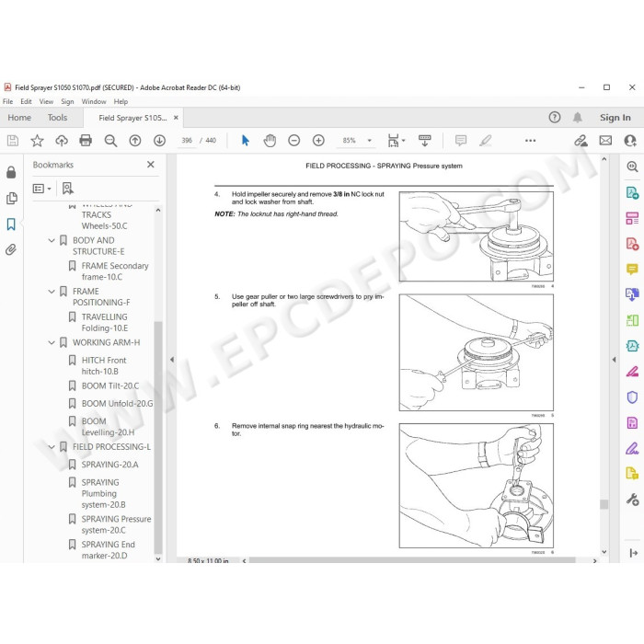Screen dimensions: 644x644
Task: Switch to the Tools tab
Action: [57, 118]
